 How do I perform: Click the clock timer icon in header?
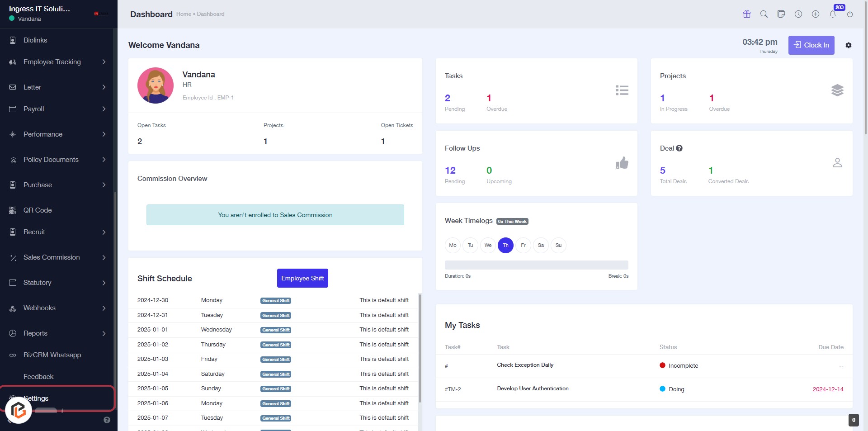pyautogui.click(x=798, y=14)
